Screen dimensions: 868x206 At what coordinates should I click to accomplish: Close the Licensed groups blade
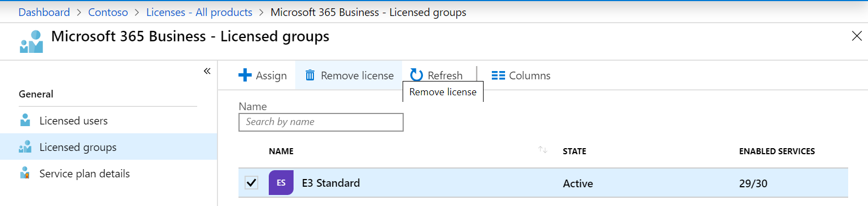tap(857, 36)
